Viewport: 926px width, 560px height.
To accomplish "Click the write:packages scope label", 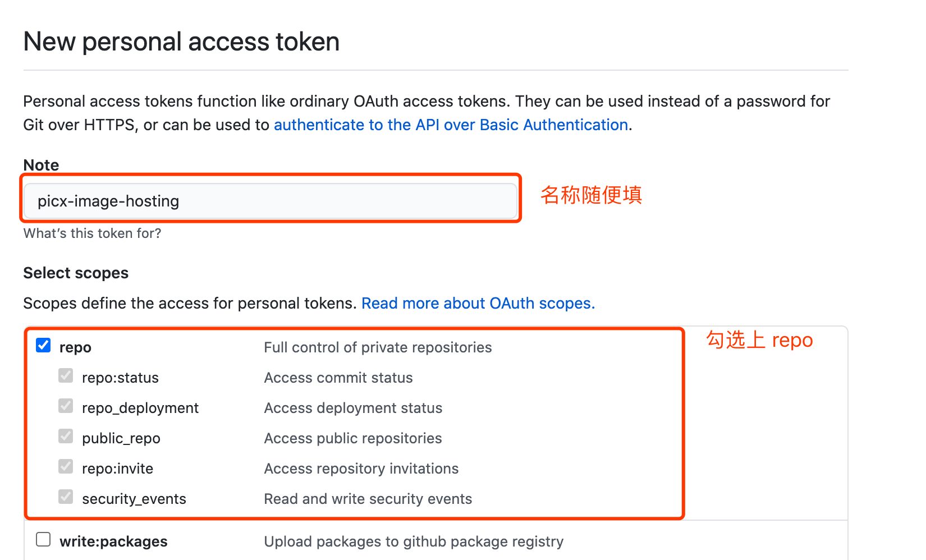I will pos(113,541).
